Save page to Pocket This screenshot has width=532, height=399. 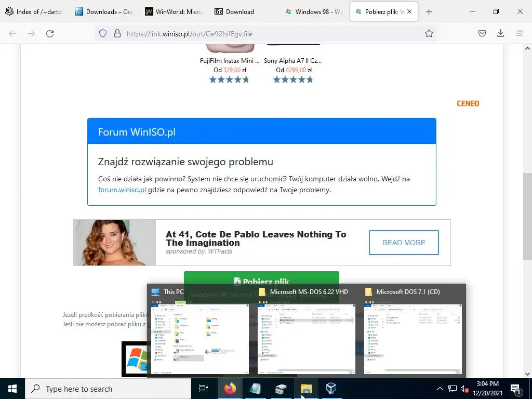(x=482, y=33)
